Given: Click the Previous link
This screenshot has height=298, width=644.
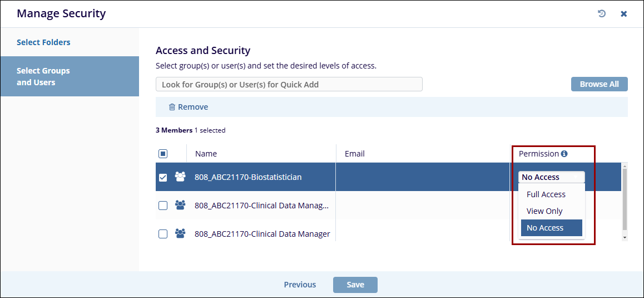Looking at the screenshot, I should click(300, 285).
